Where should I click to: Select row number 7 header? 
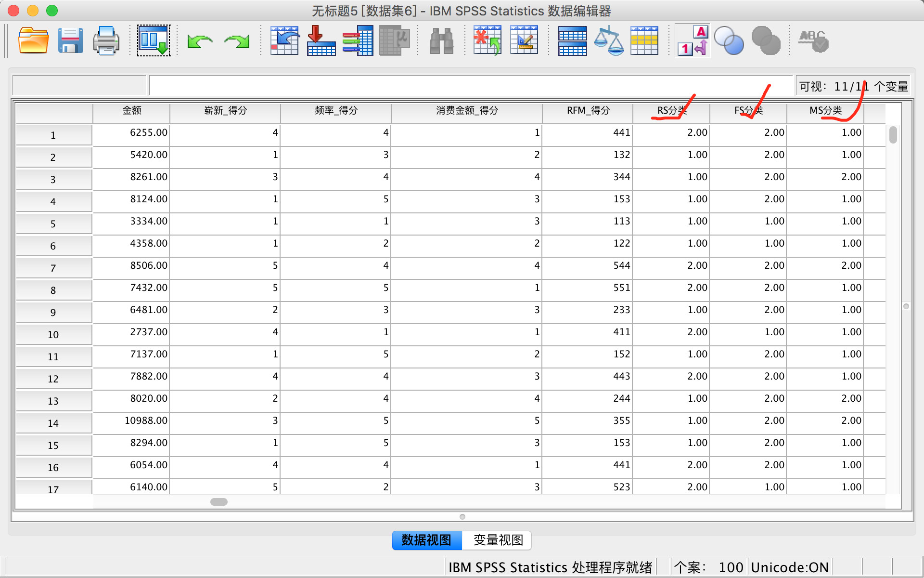[53, 268]
